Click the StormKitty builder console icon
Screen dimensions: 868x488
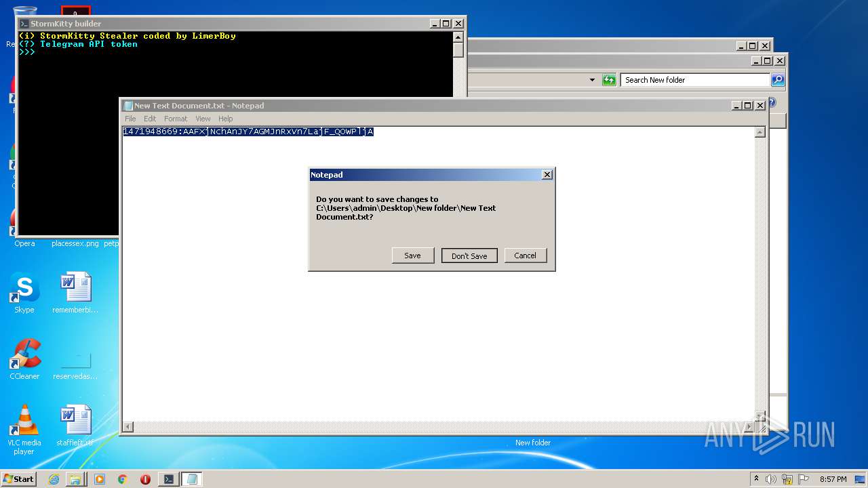[x=24, y=24]
